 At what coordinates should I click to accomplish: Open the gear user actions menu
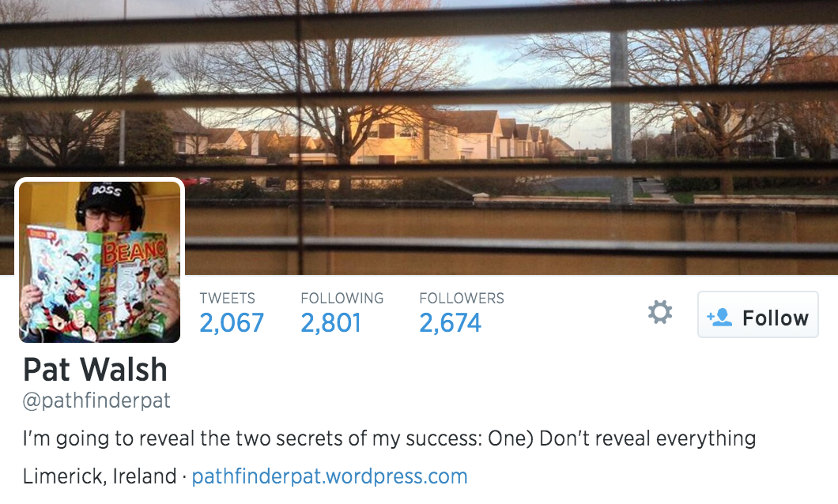click(x=660, y=313)
